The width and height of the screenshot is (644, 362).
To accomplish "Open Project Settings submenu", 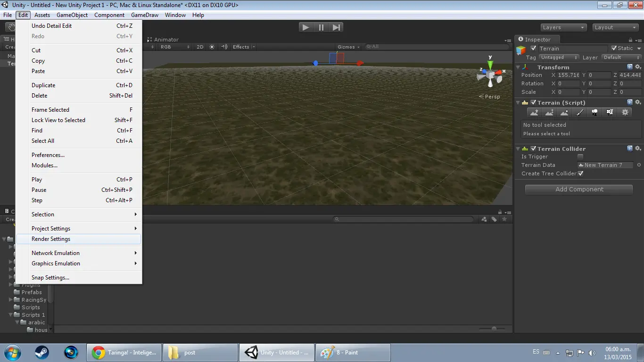I will click(79, 229).
